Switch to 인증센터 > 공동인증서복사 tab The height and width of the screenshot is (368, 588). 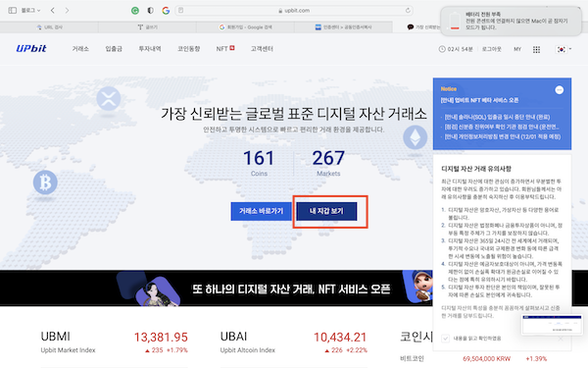click(x=344, y=27)
